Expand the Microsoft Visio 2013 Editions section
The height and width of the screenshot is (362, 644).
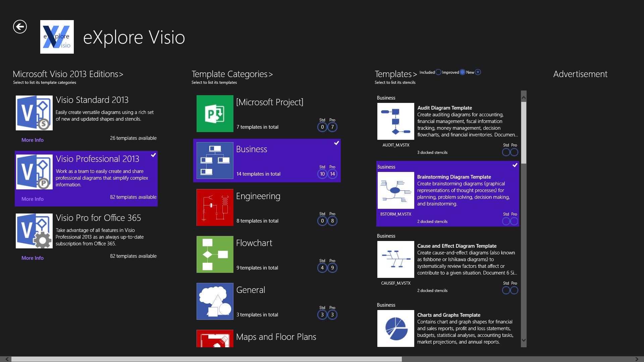point(69,74)
